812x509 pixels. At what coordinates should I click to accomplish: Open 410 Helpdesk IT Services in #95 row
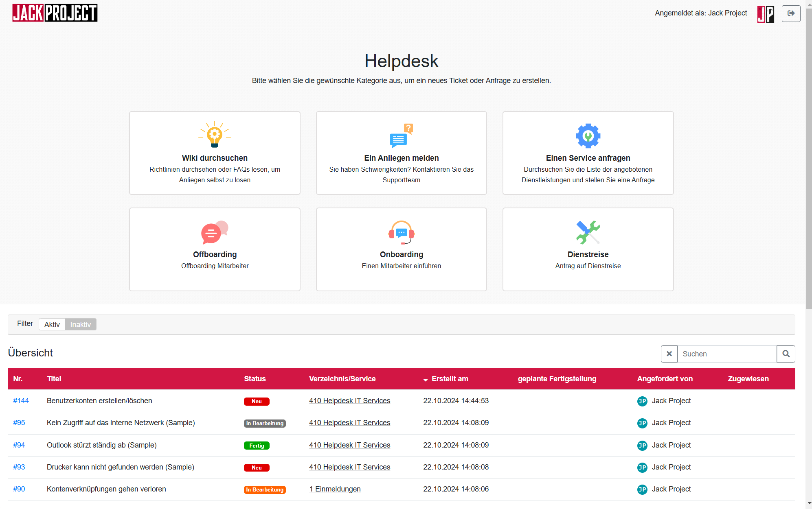point(349,423)
